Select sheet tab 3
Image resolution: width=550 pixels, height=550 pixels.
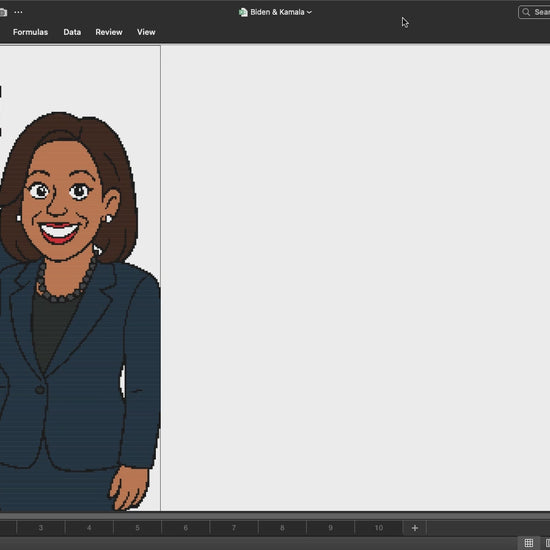[x=41, y=528]
